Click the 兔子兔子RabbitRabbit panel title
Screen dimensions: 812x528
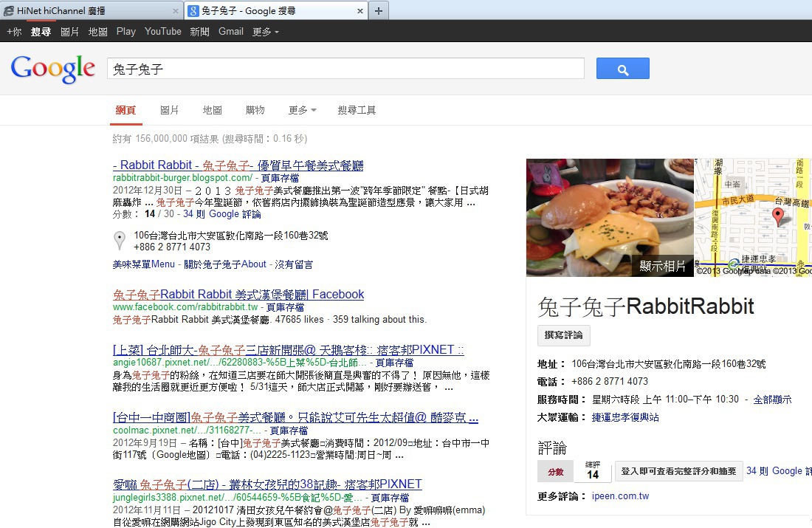coord(646,306)
